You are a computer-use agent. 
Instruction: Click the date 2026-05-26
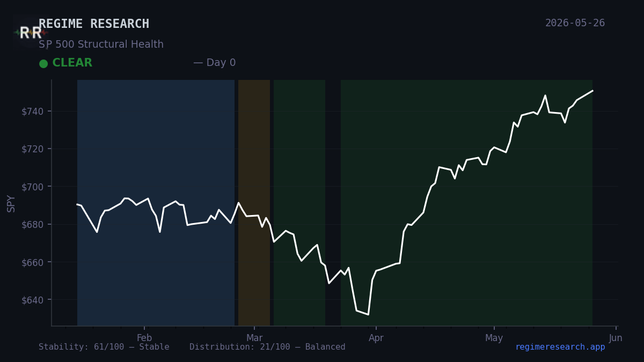click(575, 23)
